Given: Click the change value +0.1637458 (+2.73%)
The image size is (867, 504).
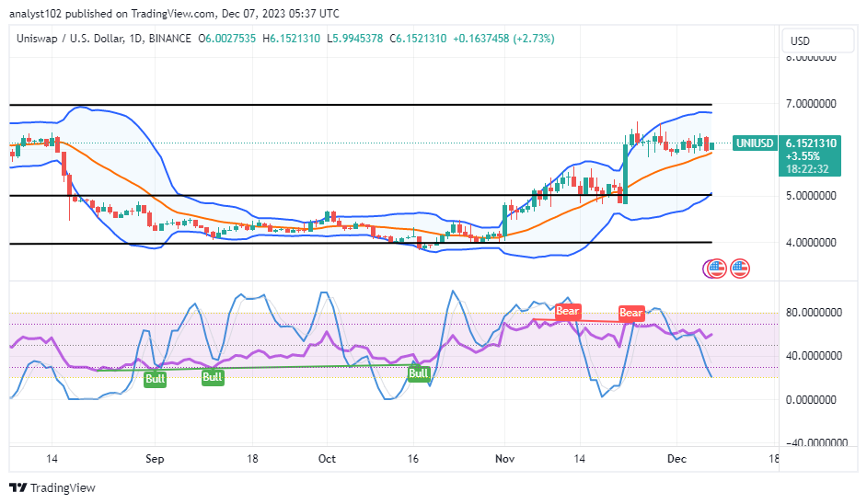Looking at the screenshot, I should 503,39.
